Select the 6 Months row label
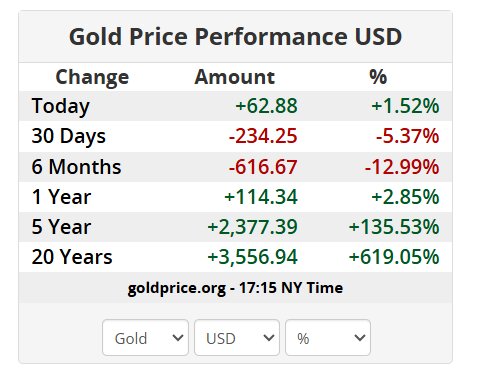This screenshot has height=371, width=478. click(76, 166)
